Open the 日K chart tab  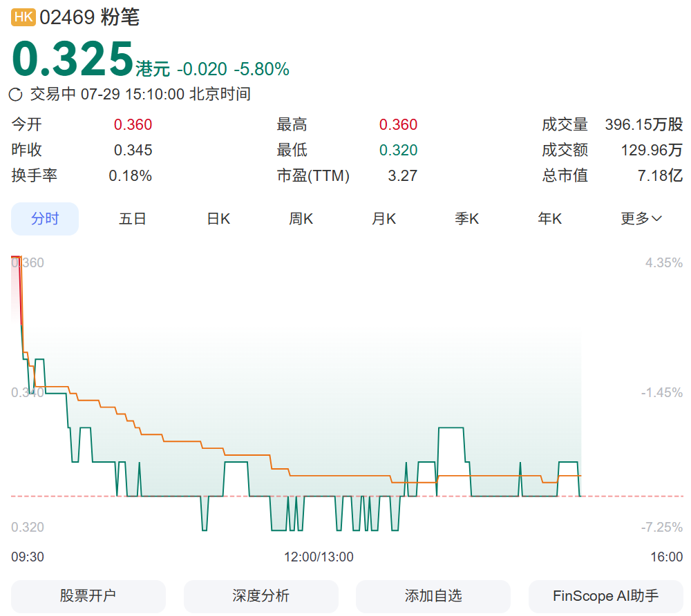(218, 218)
